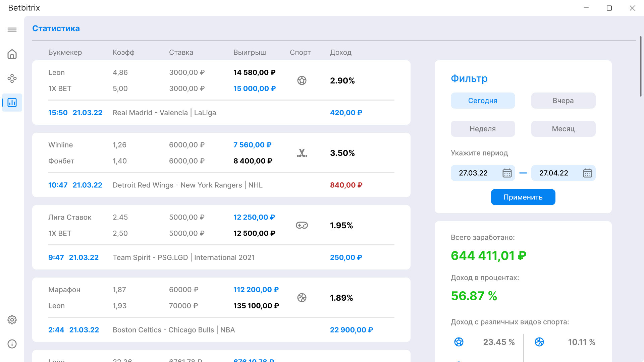Click the Winline bookmaker name
644x362 pixels.
(x=61, y=145)
